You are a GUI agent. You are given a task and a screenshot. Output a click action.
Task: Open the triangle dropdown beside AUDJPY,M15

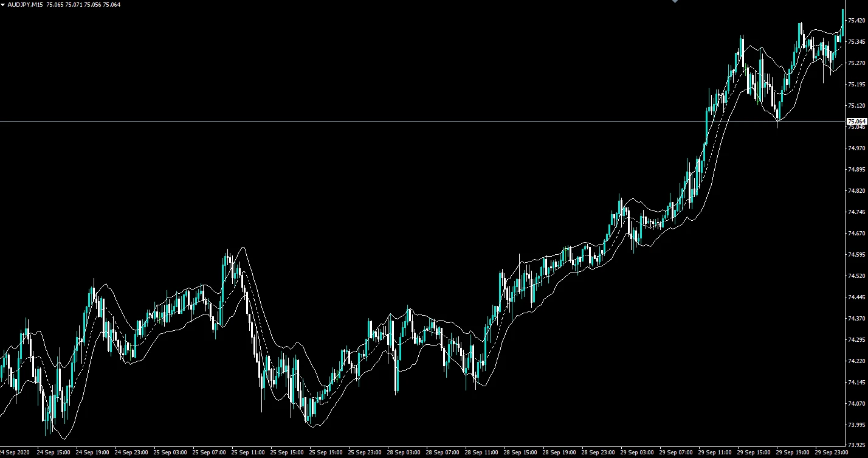tap(3, 5)
